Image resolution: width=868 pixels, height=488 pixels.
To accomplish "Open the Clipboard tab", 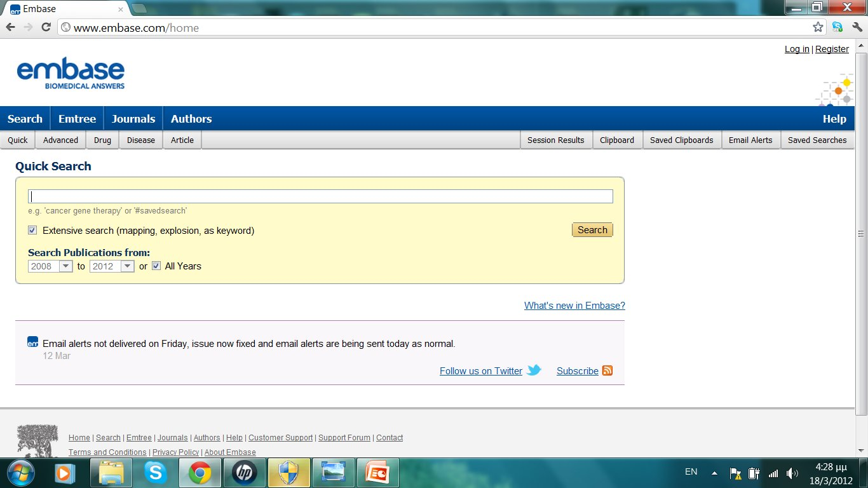I will pyautogui.click(x=617, y=140).
